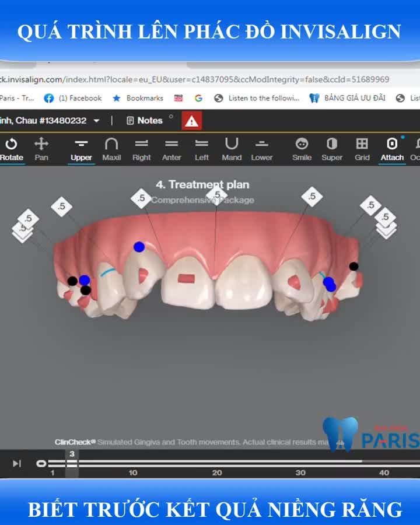Select the Rotate tool
This screenshot has width=420, height=525.
tap(12, 149)
